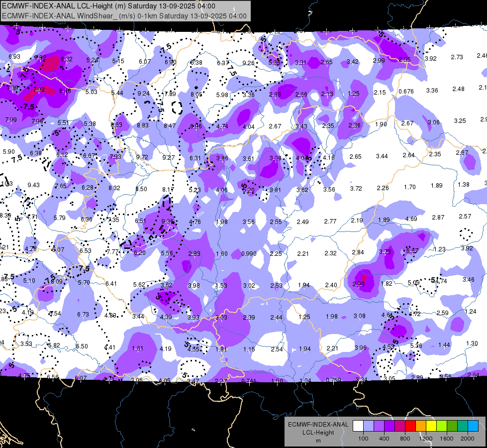
Task: Click the wind shear value 4.69
Action: tap(411, 219)
